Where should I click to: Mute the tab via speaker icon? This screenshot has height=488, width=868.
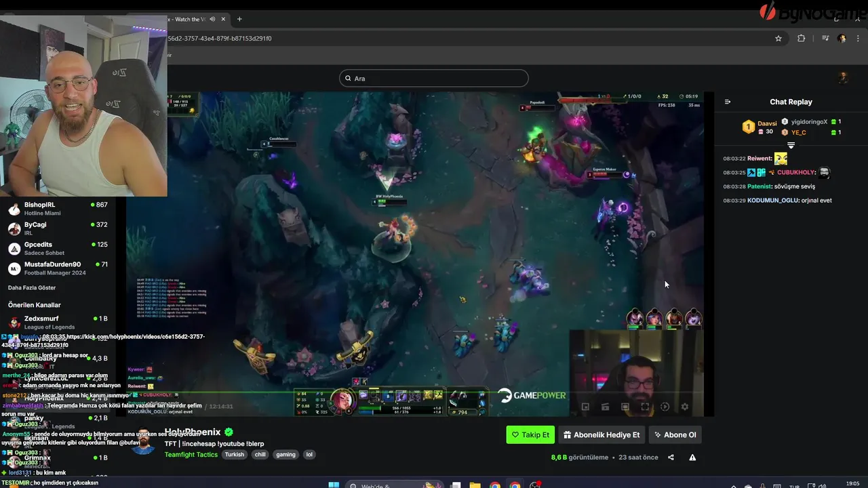[212, 19]
